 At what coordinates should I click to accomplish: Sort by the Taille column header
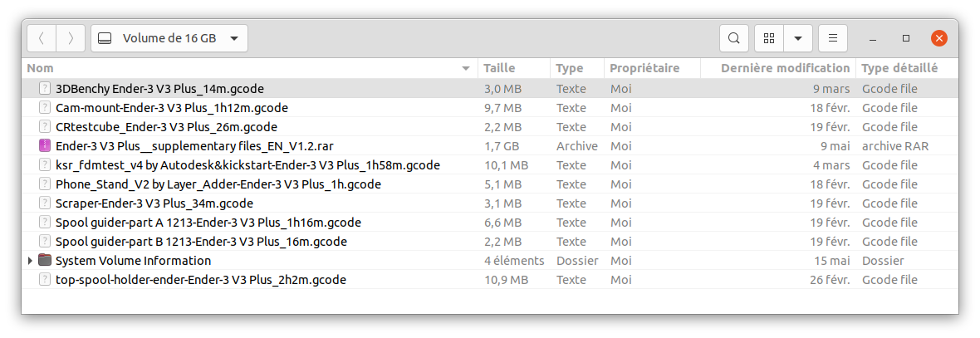tap(499, 68)
